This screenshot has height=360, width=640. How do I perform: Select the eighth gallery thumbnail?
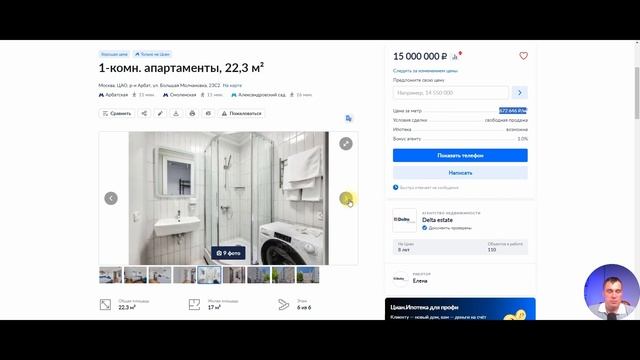(x=283, y=275)
